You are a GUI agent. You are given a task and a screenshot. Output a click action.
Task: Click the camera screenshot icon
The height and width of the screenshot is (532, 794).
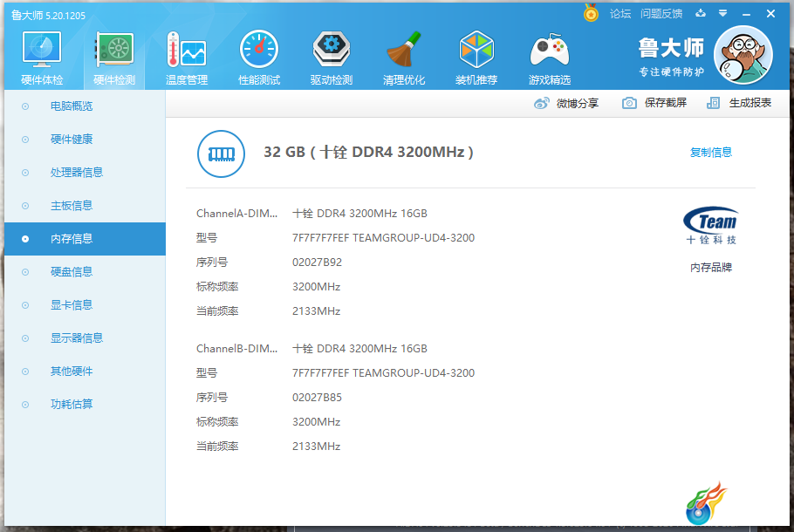[629, 103]
